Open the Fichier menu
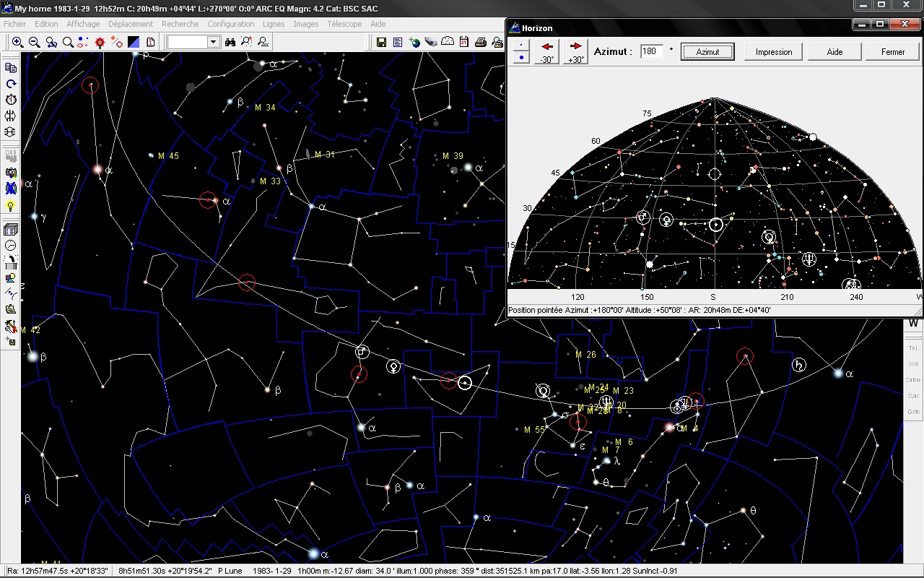This screenshot has height=578, width=924. click(14, 24)
